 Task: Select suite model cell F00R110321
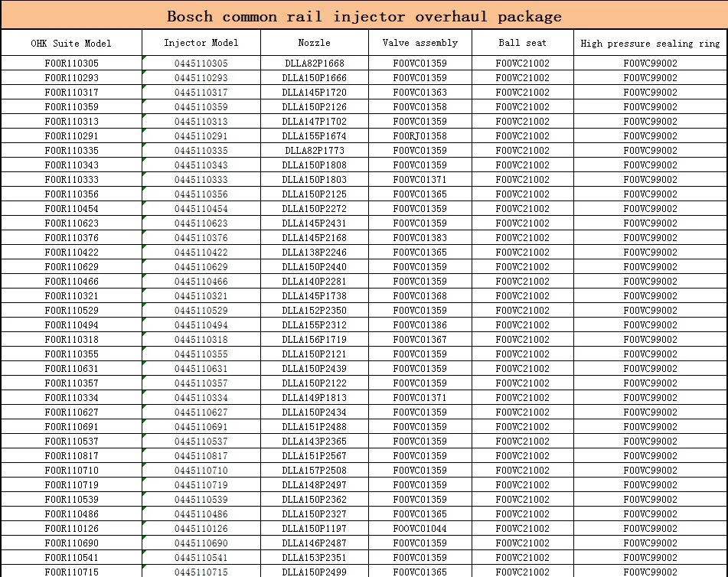click(x=71, y=295)
